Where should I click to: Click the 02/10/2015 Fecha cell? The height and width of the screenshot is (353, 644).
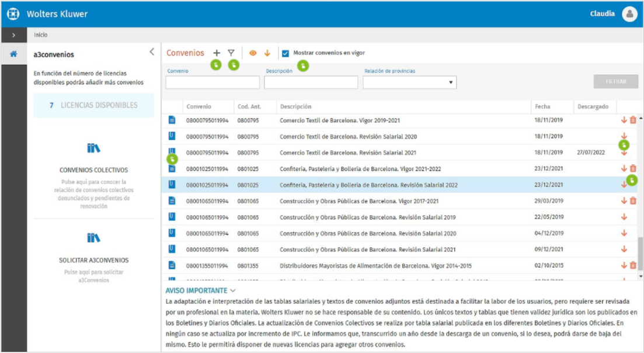click(549, 265)
